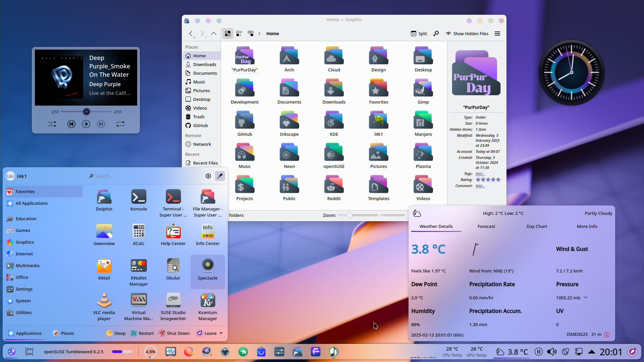Viewport: 644px width, 362px height.
Task: Switch launcher to Places tab
Action: 63,333
